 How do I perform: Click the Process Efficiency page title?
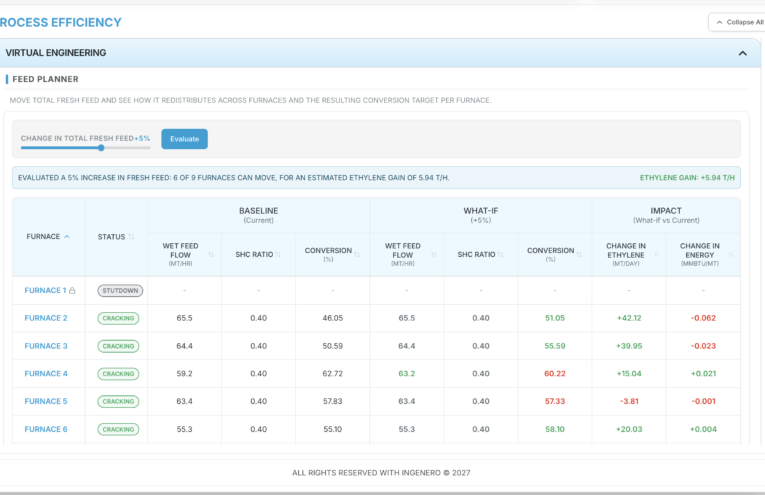pos(60,22)
